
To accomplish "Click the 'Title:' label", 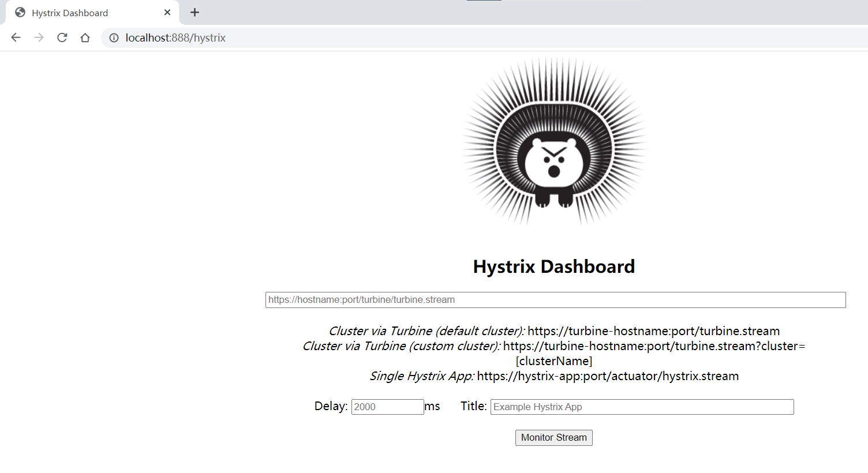I will click(x=474, y=406).
